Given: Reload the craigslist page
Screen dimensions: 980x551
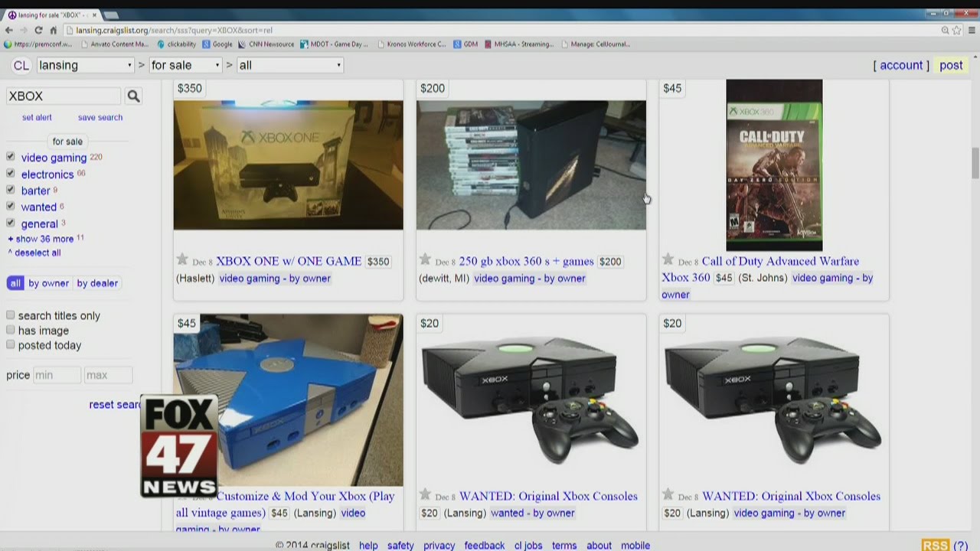Looking at the screenshot, I should pyautogui.click(x=38, y=30).
